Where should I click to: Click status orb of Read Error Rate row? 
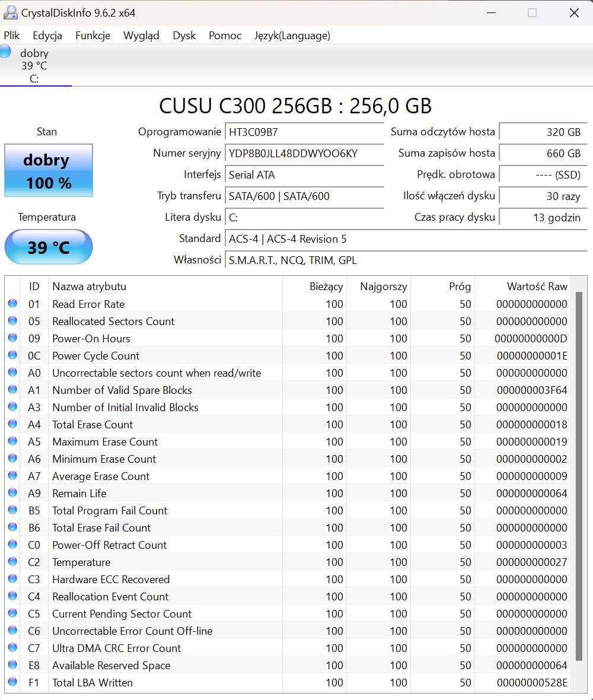pyautogui.click(x=12, y=304)
